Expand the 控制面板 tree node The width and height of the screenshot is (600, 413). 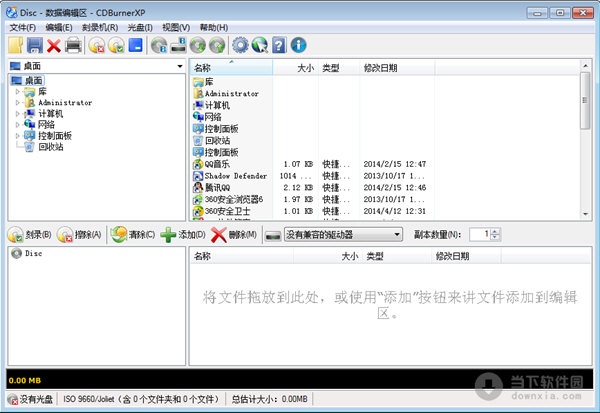[17, 136]
